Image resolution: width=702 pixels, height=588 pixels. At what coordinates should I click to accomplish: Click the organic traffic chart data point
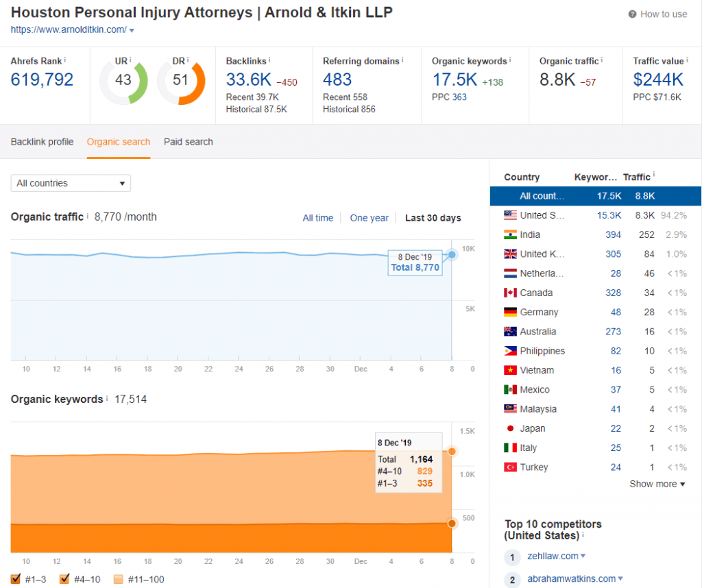coord(452,255)
